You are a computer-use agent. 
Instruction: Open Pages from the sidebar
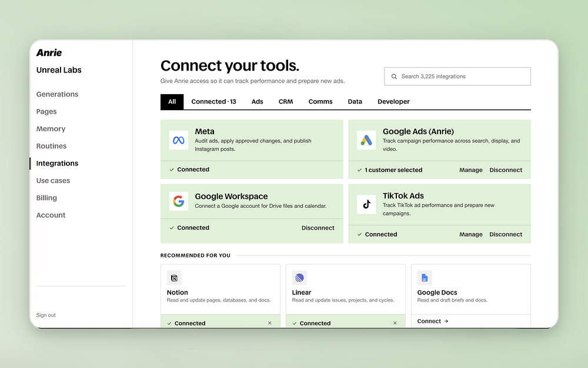[46, 111]
